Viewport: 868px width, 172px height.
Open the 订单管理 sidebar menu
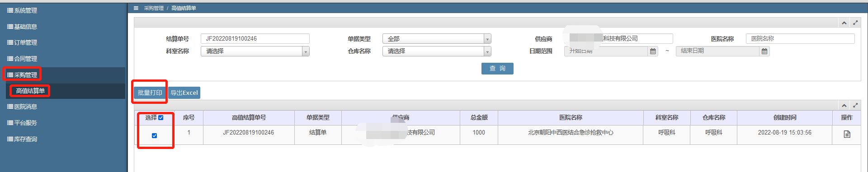[22, 42]
